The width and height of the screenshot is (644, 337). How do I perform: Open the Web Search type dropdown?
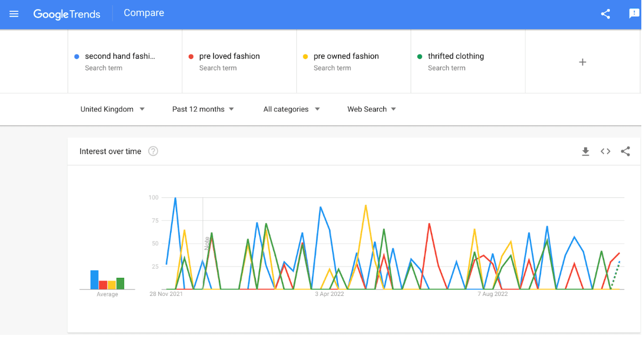click(372, 109)
